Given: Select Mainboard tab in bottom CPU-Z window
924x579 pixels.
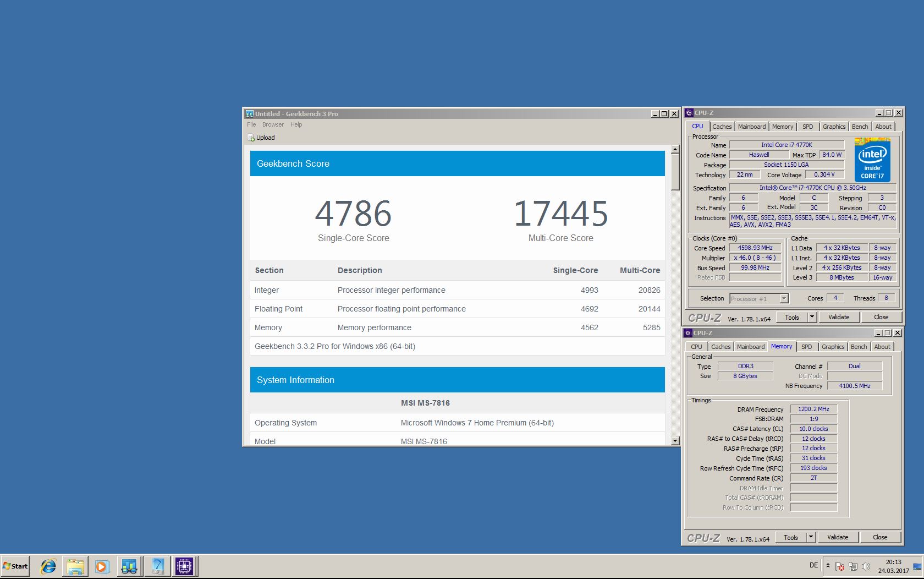Looking at the screenshot, I should (x=750, y=347).
